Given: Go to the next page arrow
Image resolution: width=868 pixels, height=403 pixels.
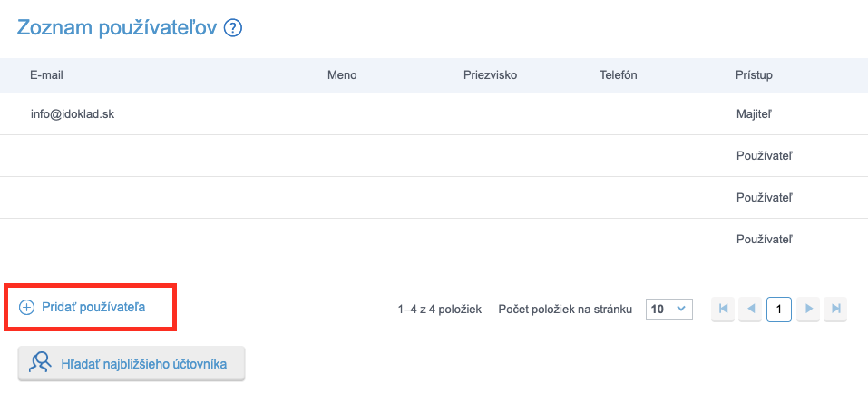Looking at the screenshot, I should click(x=809, y=309).
